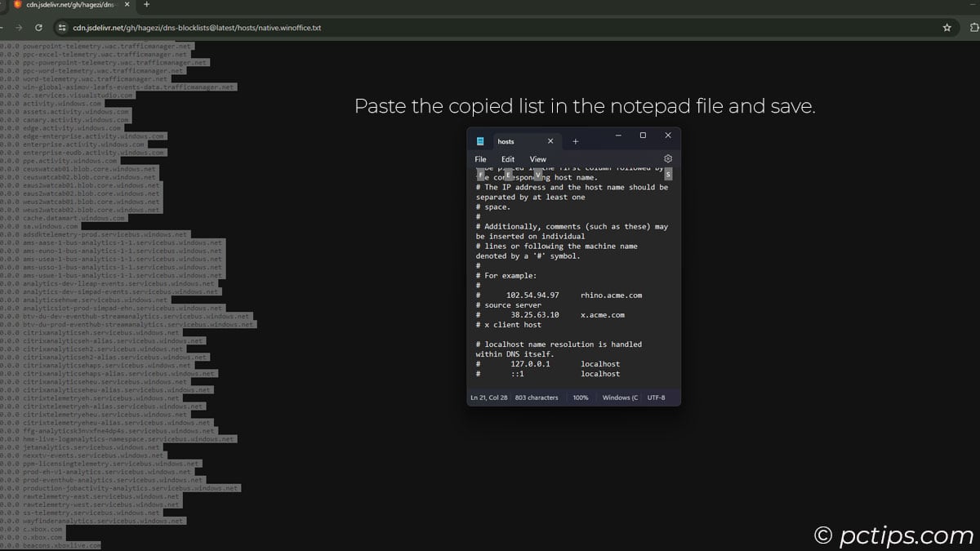This screenshot has width=980, height=551.
Task: Click the word-telemetry.wac.trafficmanager.net entry
Action: [95, 79]
